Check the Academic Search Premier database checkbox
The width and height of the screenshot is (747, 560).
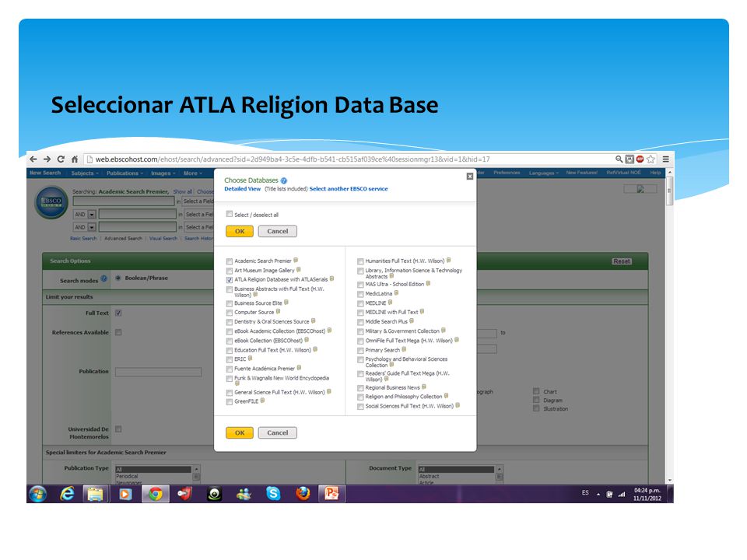coord(230,261)
